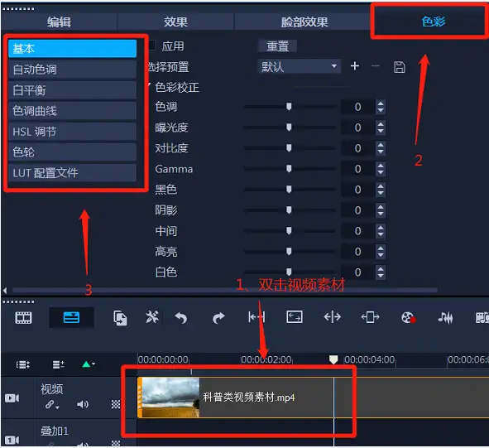Switch to storyboard view icon
Image resolution: width=489 pixels, height=448 pixels.
pos(23,318)
